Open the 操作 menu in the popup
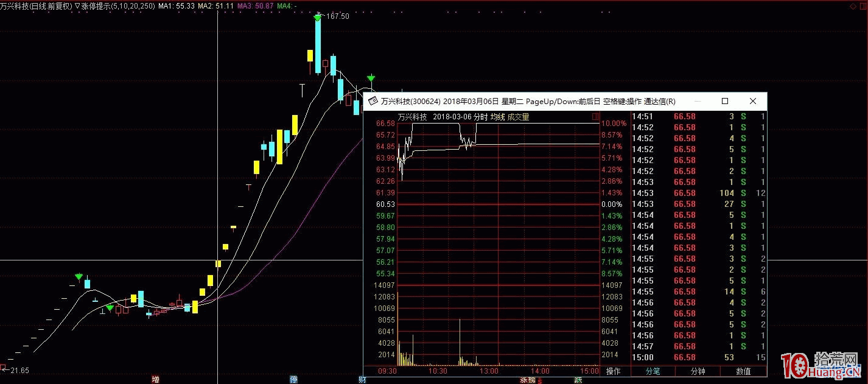The height and width of the screenshot is (384, 868). [614, 371]
